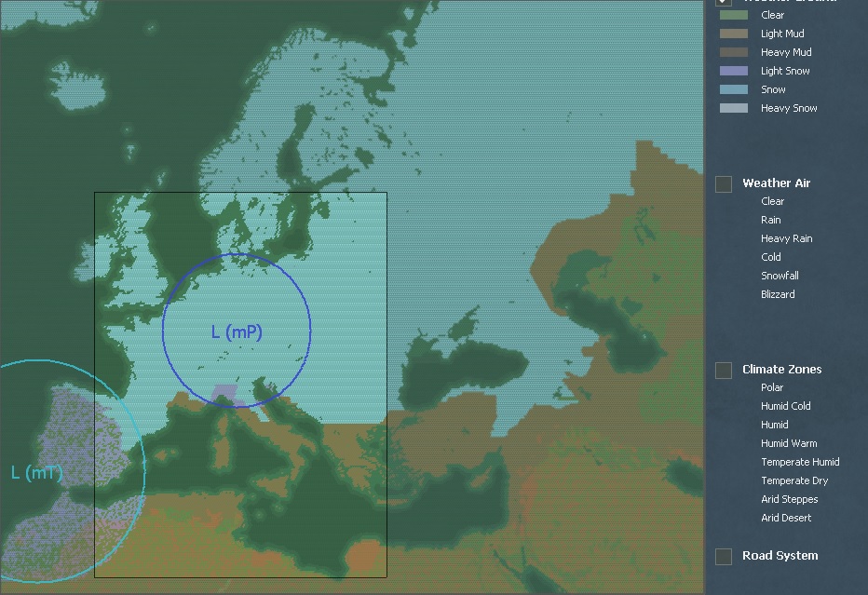This screenshot has width=868, height=595.
Task: Toggle the Climate Zones checkbox
Action: [x=724, y=371]
